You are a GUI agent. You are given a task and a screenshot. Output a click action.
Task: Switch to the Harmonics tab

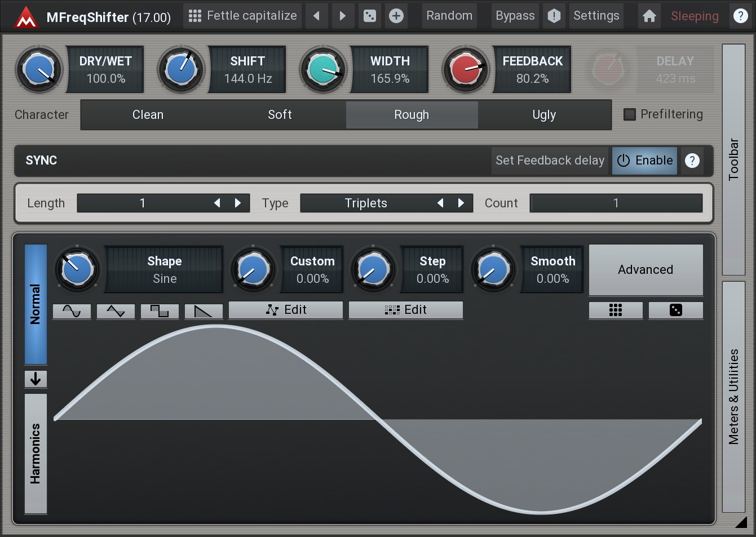tap(36, 454)
